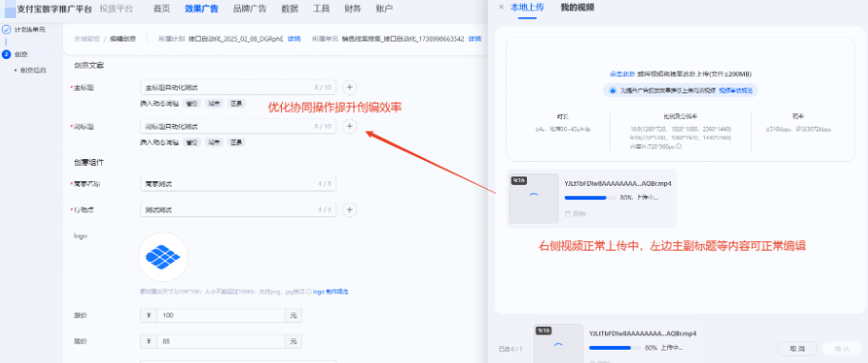This screenshot has height=363, width=868.
Task: Click third dynamic word tag under 副标题
Action: [x=236, y=143]
